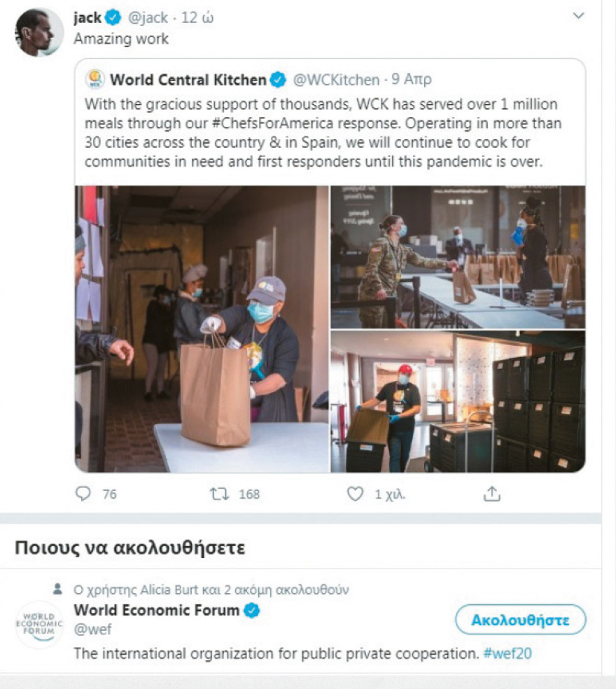Open the left photo of worker with paper bag

pyautogui.click(x=202, y=328)
